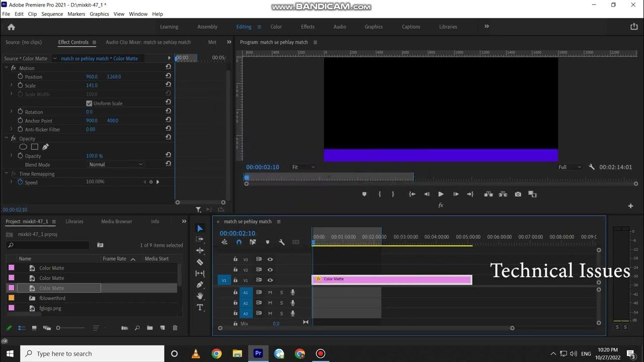
Task: Click New Item icon in Project panel
Action: 162,328
